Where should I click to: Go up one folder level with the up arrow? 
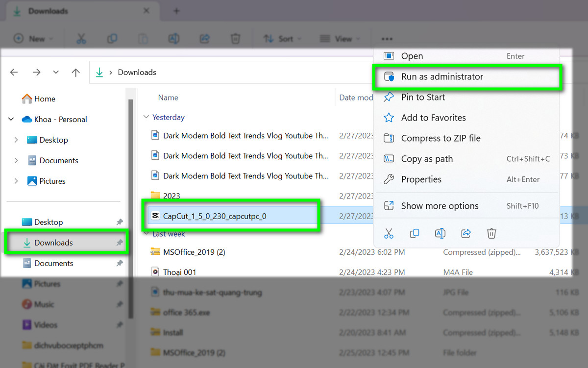point(75,73)
